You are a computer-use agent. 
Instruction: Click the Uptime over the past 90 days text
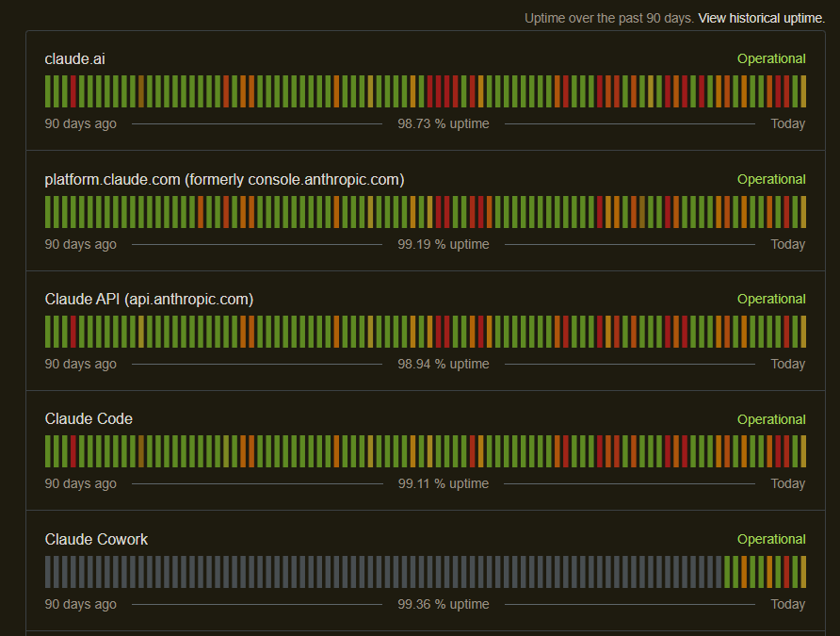[x=609, y=18]
